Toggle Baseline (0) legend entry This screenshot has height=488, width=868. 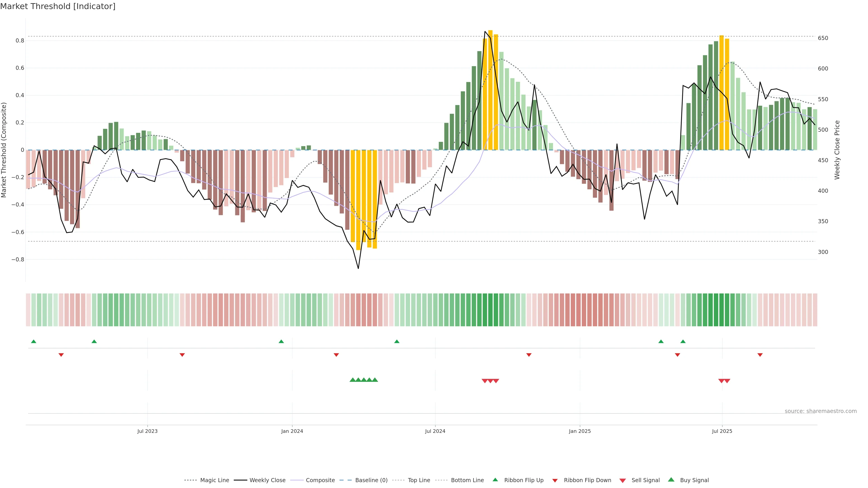coord(371,480)
